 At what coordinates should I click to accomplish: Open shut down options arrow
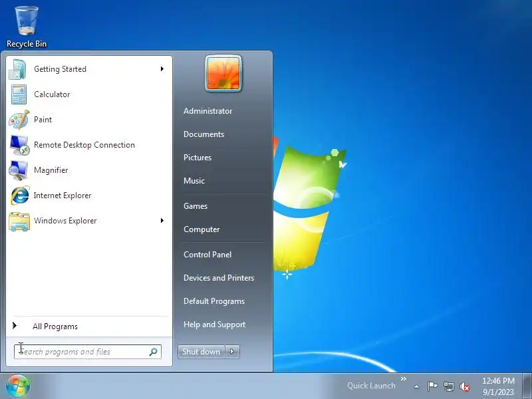pyautogui.click(x=232, y=352)
